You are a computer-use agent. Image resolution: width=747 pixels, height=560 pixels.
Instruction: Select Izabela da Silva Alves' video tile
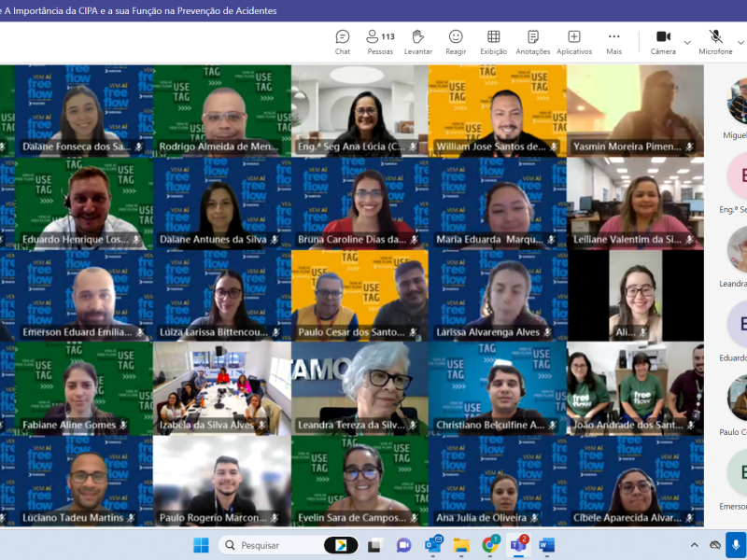221,387
